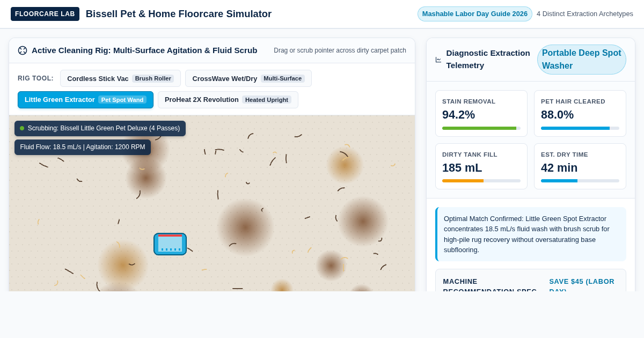Open Mashable Labor Day Guide 2026 badge

pyautogui.click(x=475, y=14)
